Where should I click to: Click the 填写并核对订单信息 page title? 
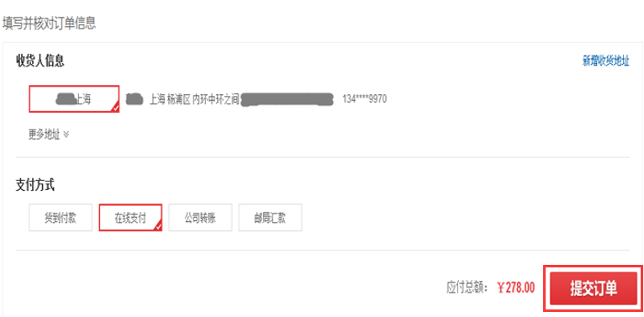50,24
